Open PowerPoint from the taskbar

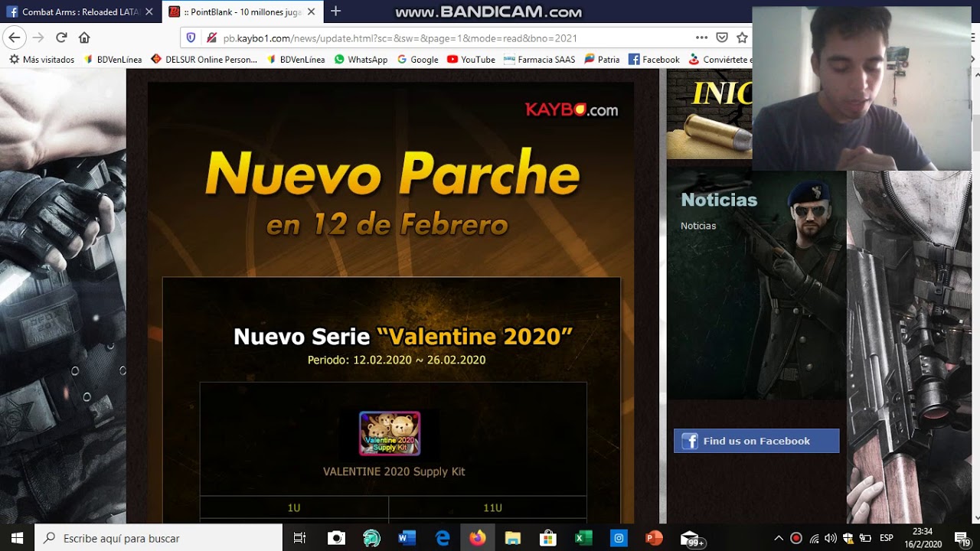pyautogui.click(x=654, y=538)
